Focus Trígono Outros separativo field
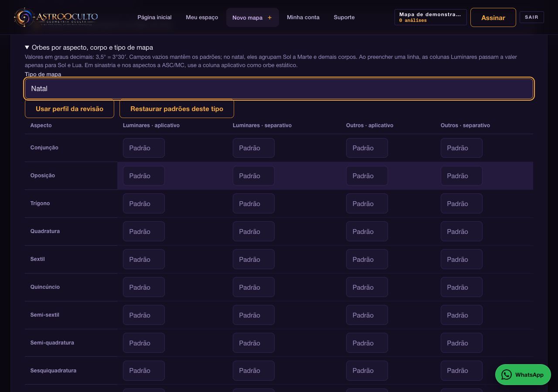The height and width of the screenshot is (392, 558). pyautogui.click(x=462, y=204)
